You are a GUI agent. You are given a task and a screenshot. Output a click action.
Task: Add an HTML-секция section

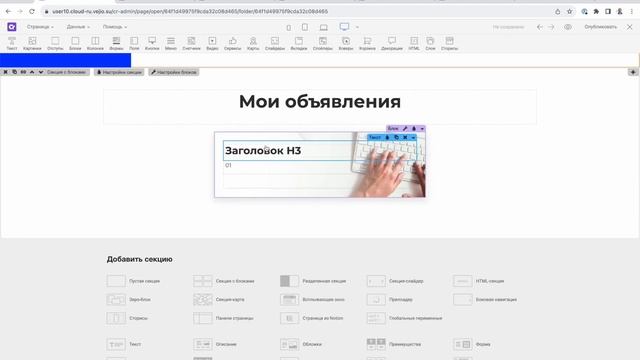pos(478,281)
